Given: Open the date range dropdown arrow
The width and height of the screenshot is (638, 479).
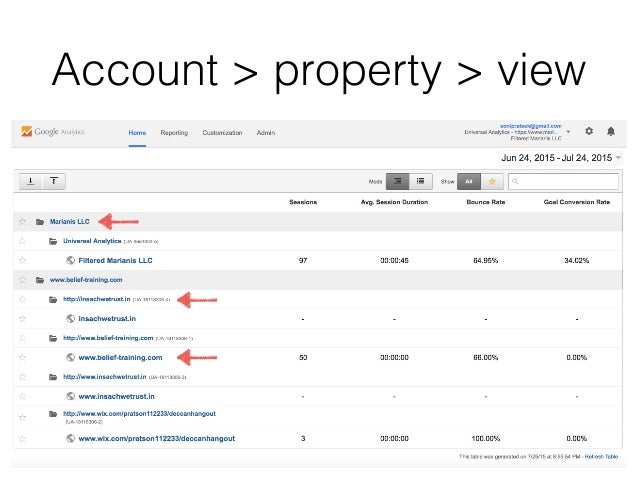Looking at the screenshot, I should [x=618, y=157].
